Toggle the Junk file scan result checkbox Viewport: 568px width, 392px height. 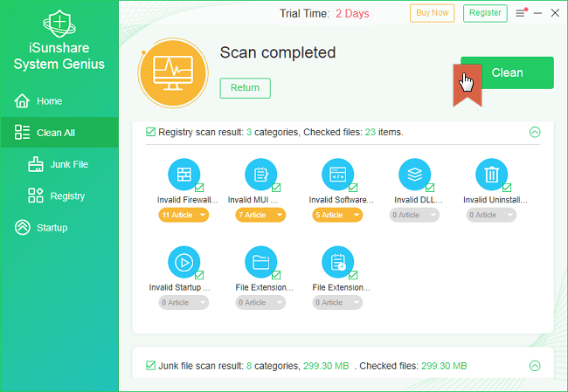click(x=150, y=366)
